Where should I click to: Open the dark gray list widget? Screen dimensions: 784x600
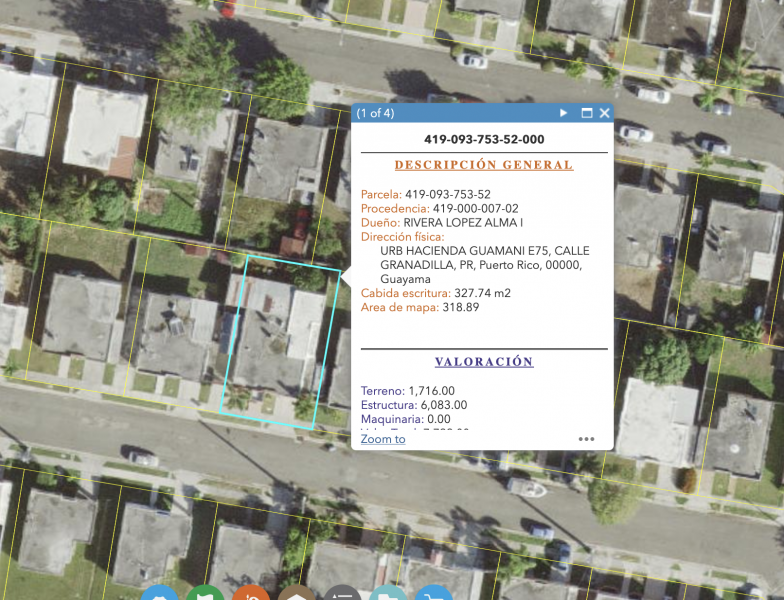tap(342, 594)
